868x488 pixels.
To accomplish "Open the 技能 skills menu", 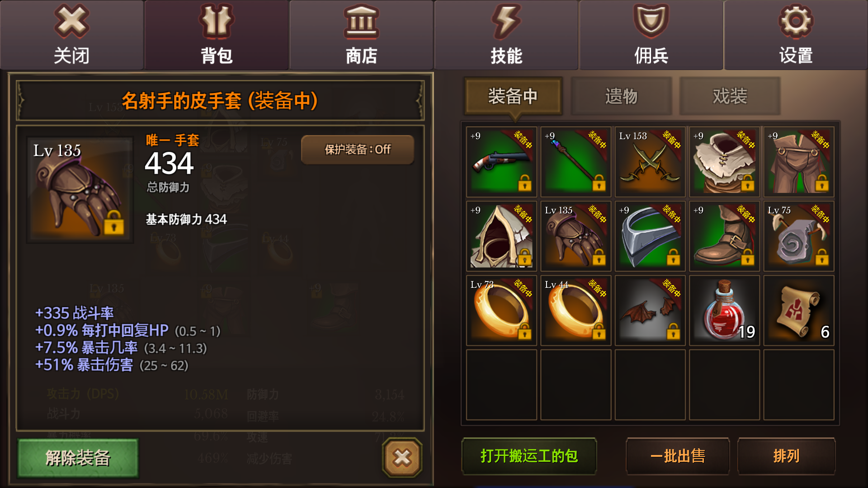I will 506,35.
